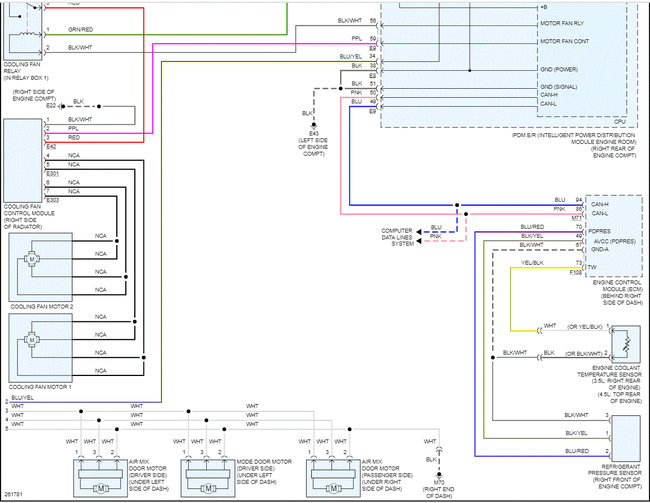Viewport: 650px width, 503px height.
Task: Click the PNK arrowhead pointing to computer data lines
Action: (419, 241)
